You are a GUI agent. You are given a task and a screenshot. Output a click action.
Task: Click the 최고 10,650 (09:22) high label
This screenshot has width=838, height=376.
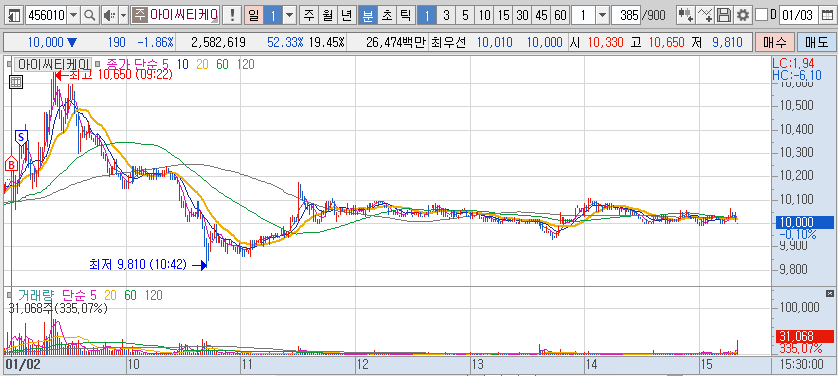(x=121, y=75)
